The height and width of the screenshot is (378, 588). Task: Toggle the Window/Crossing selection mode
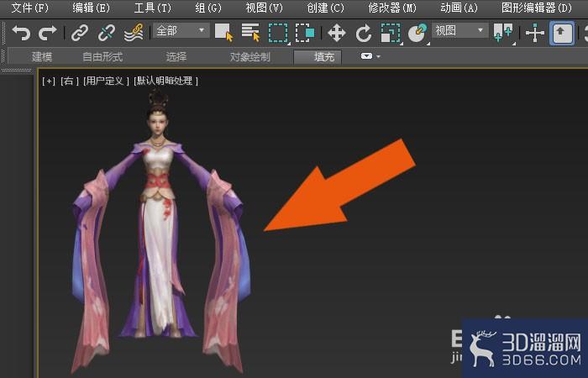pos(305,33)
